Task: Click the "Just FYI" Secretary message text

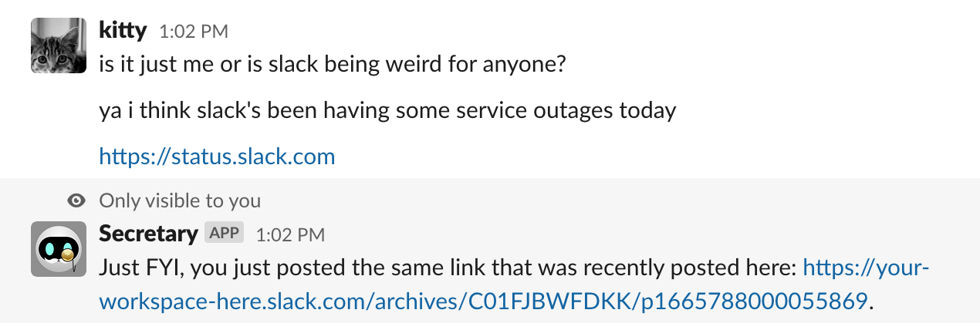Action: tap(448, 269)
